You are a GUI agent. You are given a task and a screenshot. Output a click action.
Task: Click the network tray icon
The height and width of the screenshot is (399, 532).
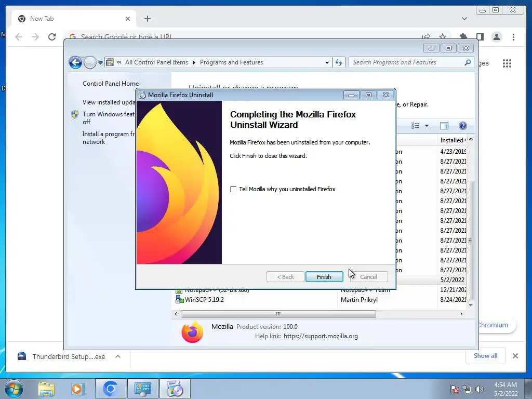point(467,389)
